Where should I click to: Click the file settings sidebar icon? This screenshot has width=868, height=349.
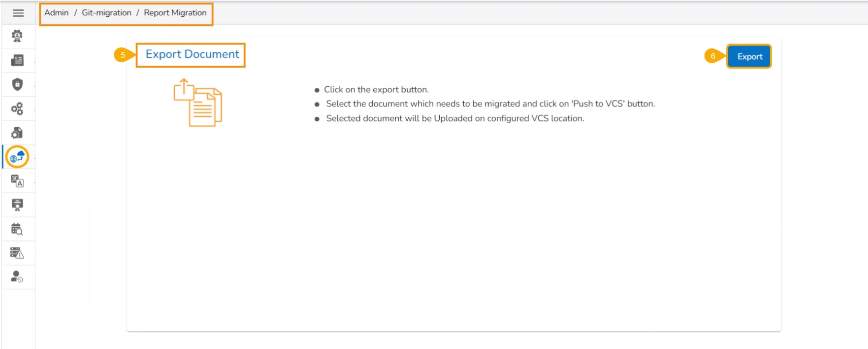tap(17, 133)
